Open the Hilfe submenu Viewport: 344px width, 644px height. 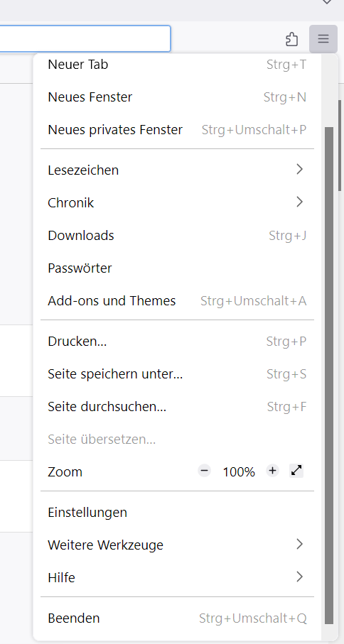tap(177, 577)
